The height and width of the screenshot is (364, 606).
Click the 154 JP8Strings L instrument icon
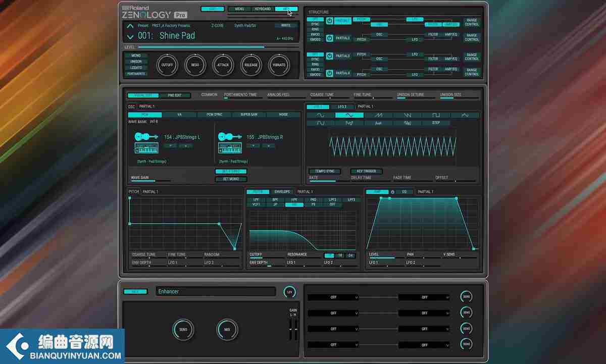(x=146, y=142)
